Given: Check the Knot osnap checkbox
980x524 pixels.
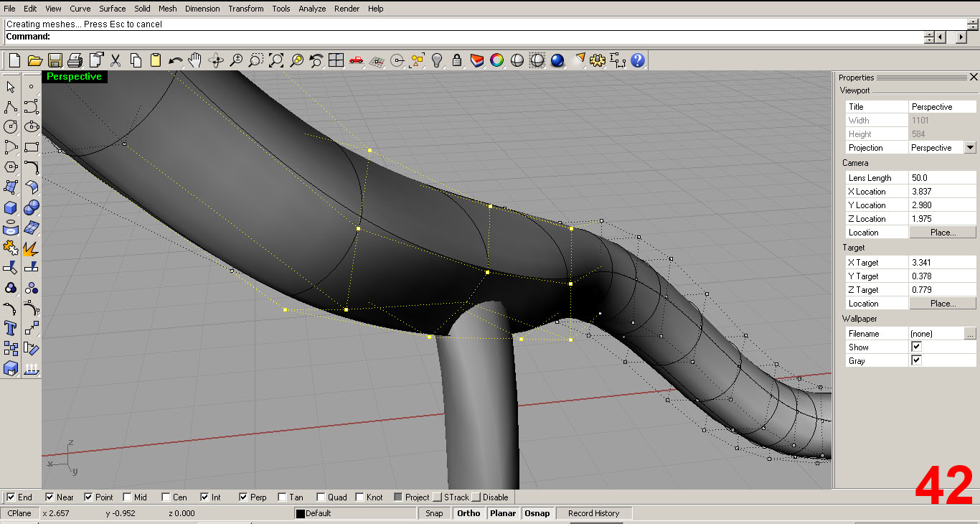Looking at the screenshot, I should (x=359, y=497).
